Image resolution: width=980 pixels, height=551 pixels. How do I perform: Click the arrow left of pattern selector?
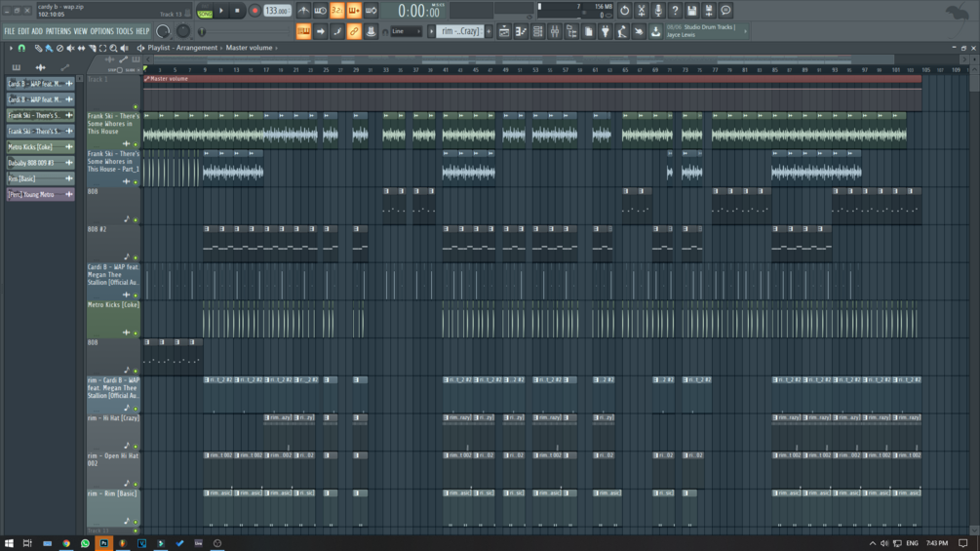coord(431,31)
